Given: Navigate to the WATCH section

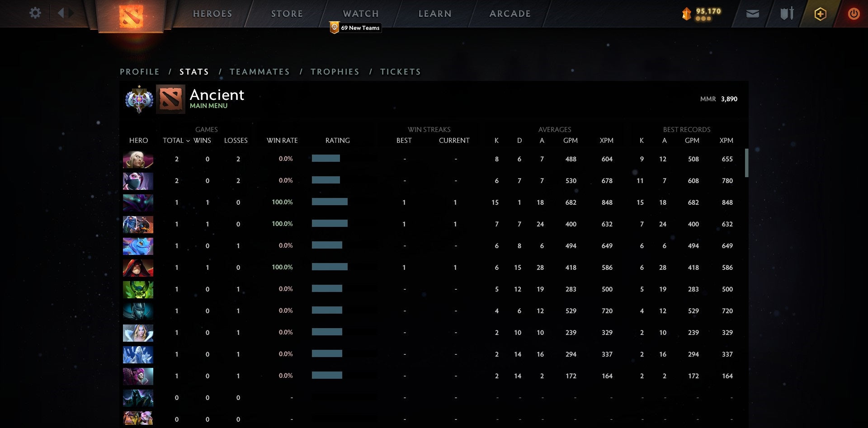Looking at the screenshot, I should point(360,14).
